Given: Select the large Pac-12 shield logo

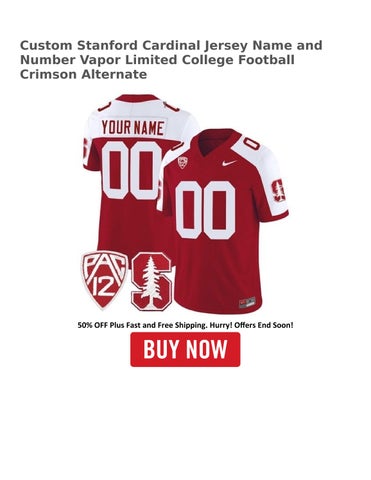Looking at the screenshot, I should 104,279.
